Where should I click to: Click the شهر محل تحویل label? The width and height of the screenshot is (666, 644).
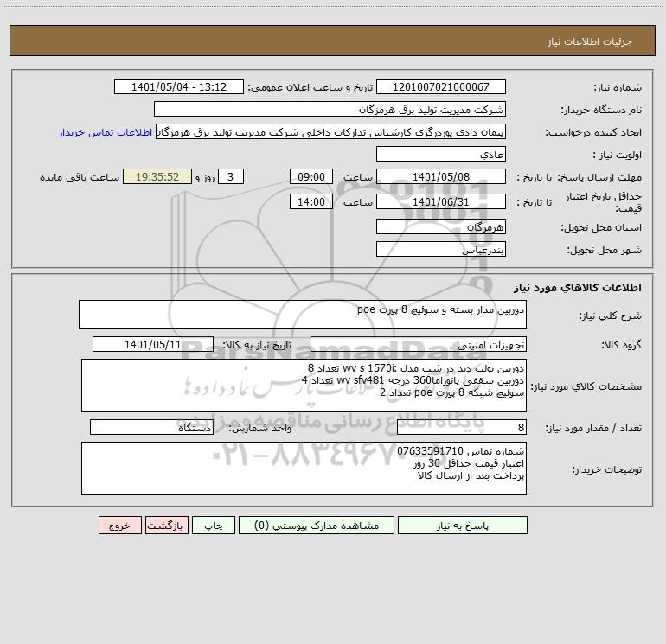[604, 251]
